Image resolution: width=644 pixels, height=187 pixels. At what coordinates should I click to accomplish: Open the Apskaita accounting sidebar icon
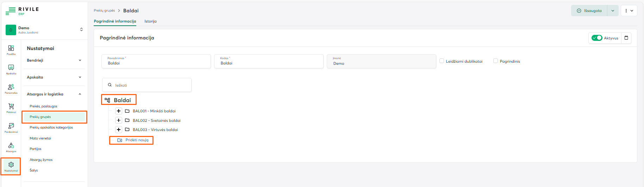[11, 69]
